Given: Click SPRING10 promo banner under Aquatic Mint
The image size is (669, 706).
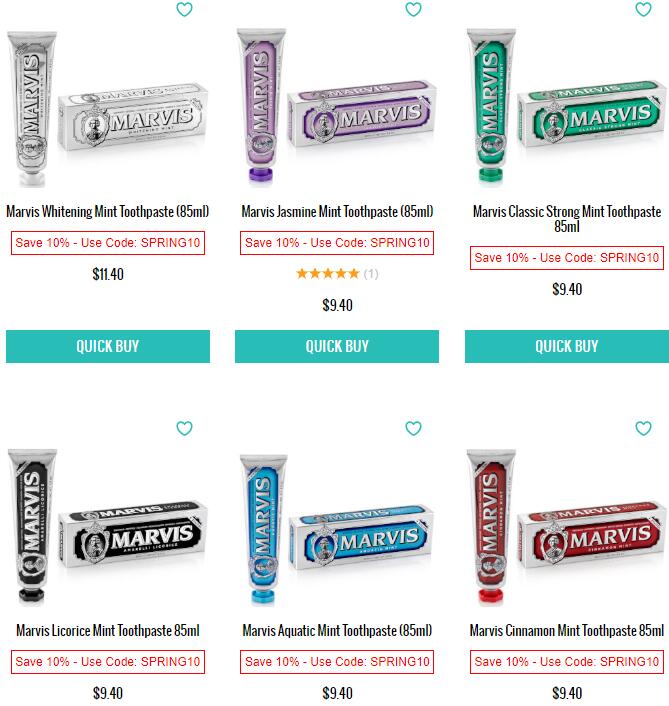Looking at the screenshot, I should (x=337, y=661).
